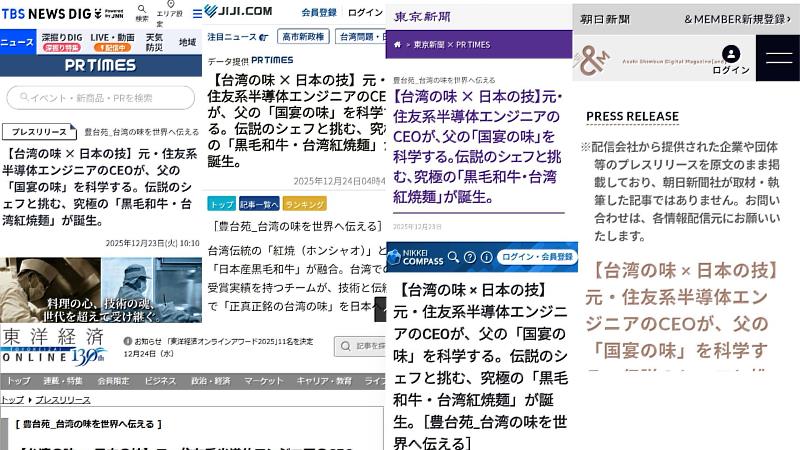Click the Nikkei Compass search icon
Screen dimensions: 800x450
click(x=453, y=257)
